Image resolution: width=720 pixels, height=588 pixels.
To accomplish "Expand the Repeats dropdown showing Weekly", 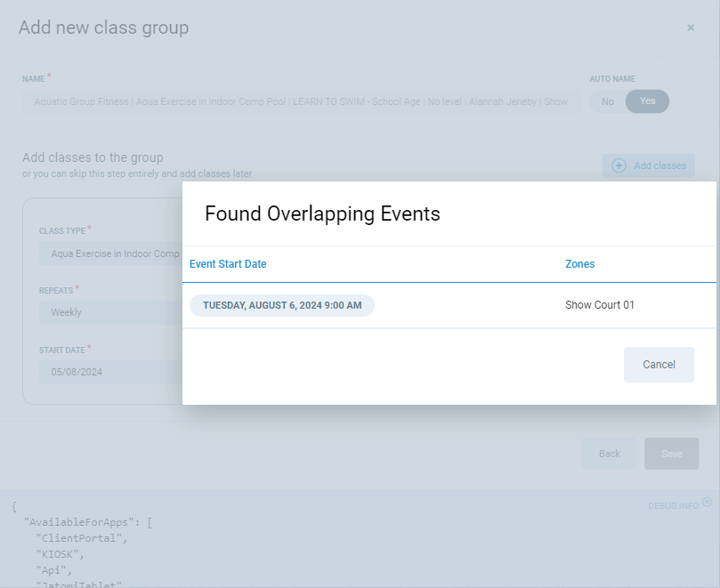I will (111, 312).
